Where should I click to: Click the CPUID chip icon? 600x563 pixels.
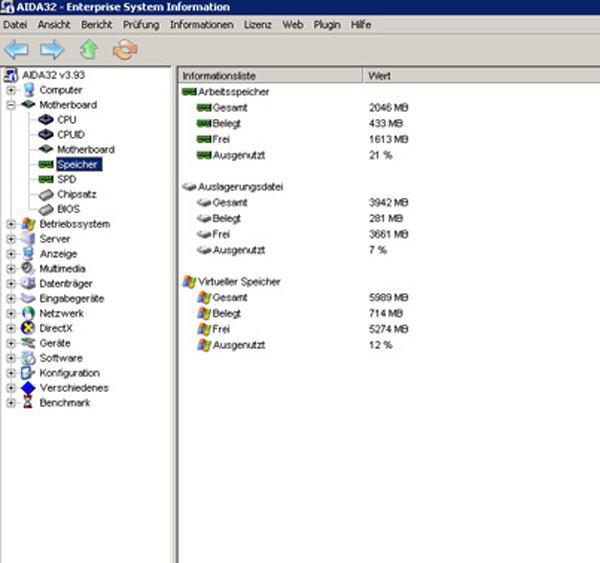coord(46,135)
